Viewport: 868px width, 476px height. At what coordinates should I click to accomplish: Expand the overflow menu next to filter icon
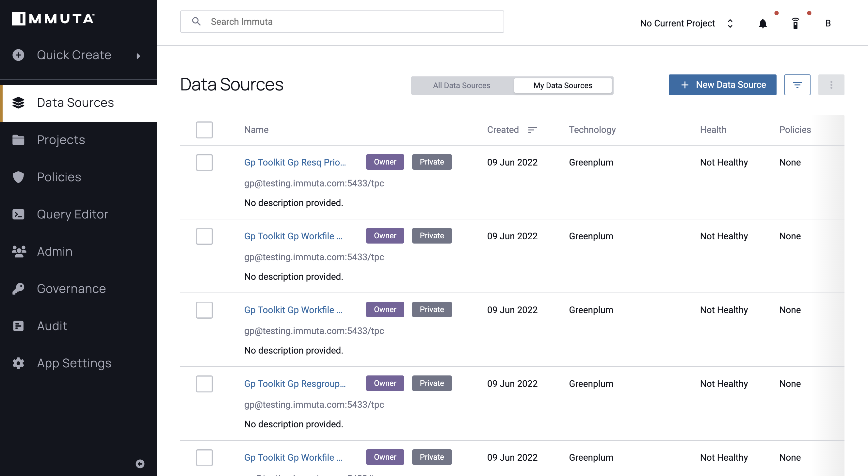(x=831, y=85)
